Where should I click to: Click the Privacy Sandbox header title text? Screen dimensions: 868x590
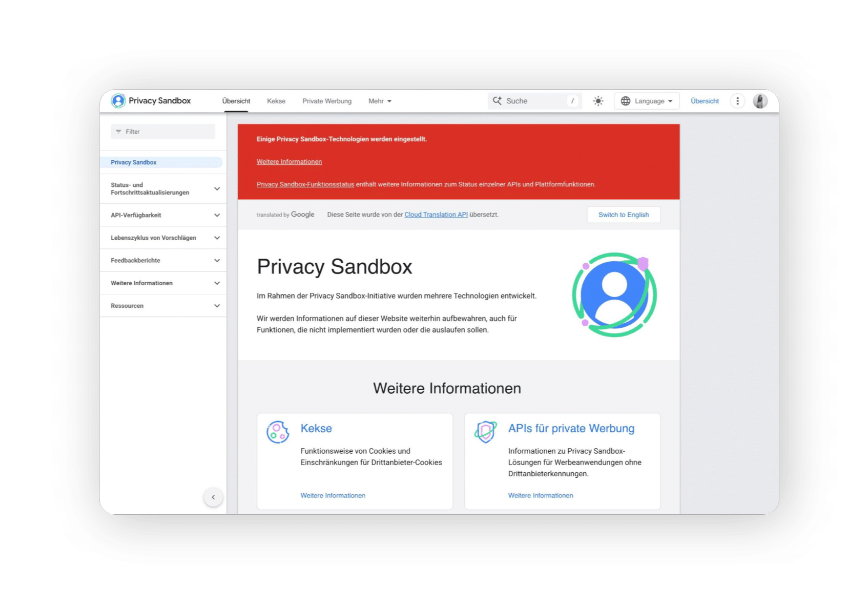[x=160, y=101]
